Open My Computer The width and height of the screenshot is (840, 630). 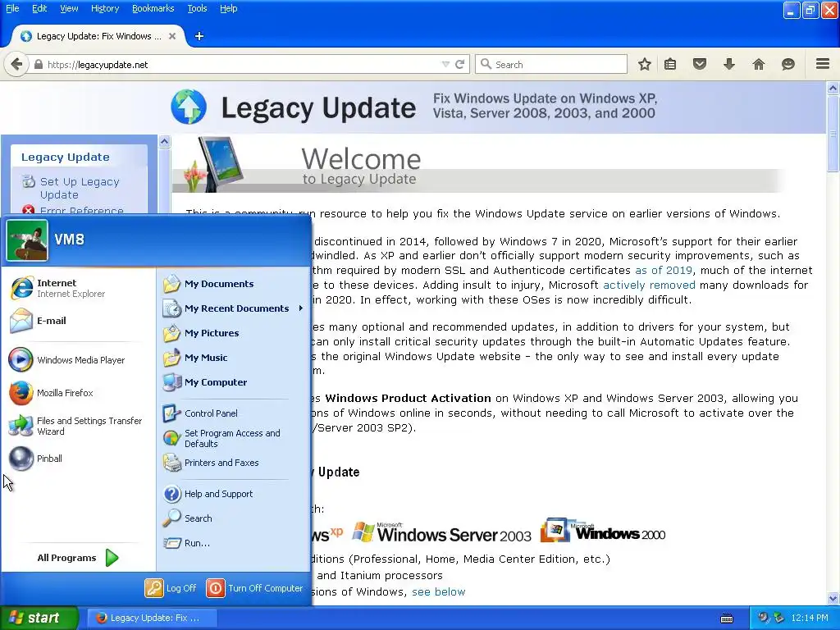(234, 382)
